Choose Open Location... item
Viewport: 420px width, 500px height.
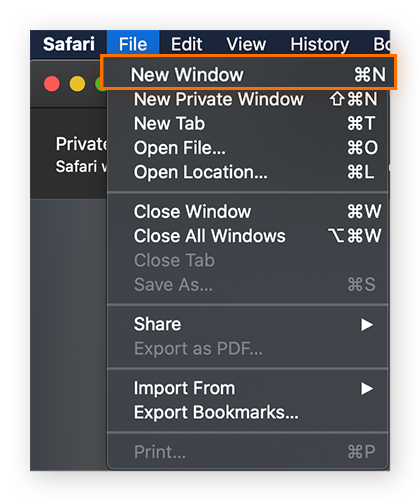248,172
